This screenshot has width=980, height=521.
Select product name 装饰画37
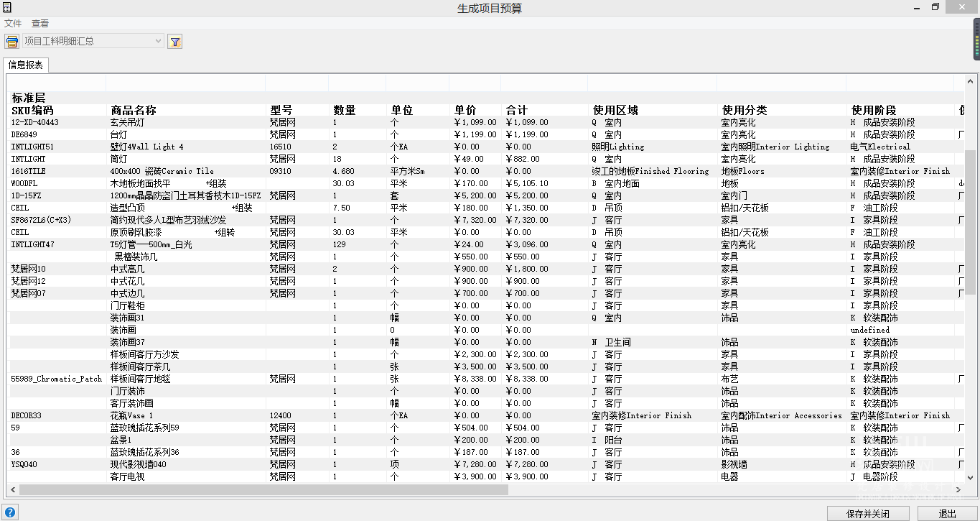click(x=127, y=342)
